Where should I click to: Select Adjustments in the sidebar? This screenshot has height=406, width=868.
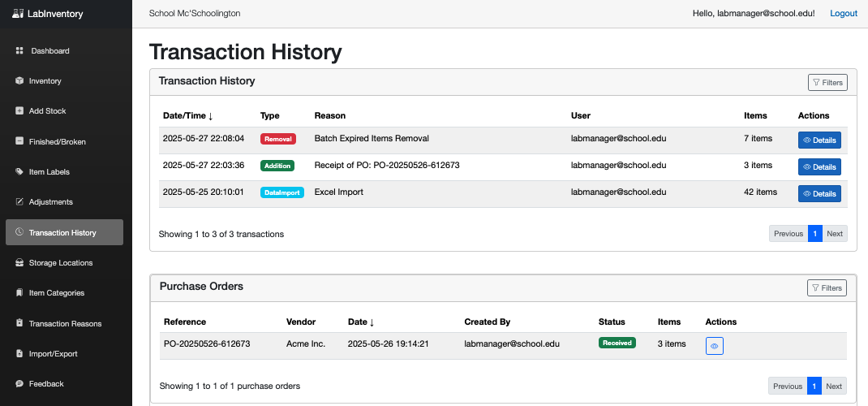pyautogui.click(x=64, y=201)
